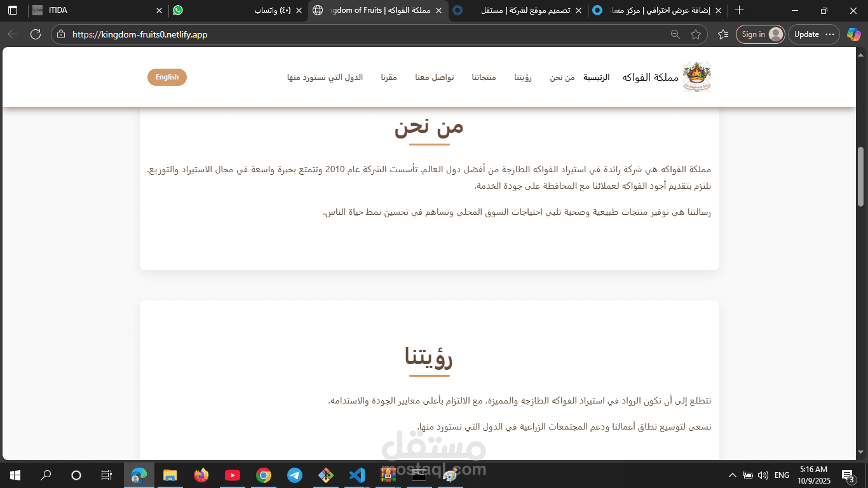Open Telegram from the taskbar
The width and height of the screenshot is (868, 488).
(295, 475)
